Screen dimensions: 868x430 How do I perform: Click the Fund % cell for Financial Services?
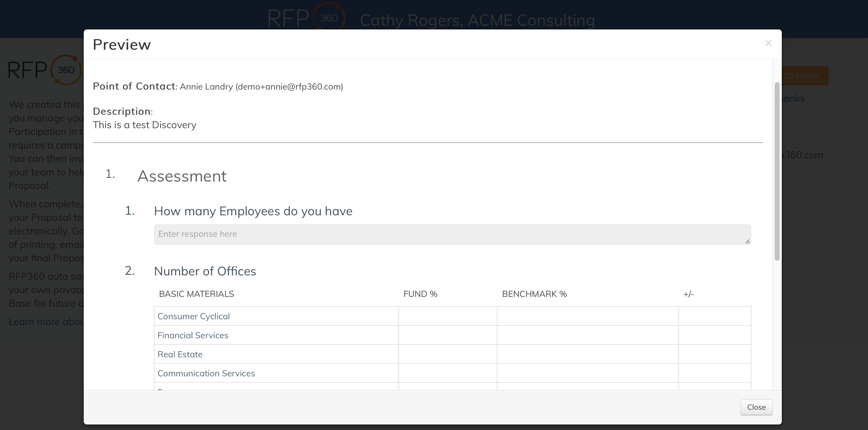coord(447,335)
